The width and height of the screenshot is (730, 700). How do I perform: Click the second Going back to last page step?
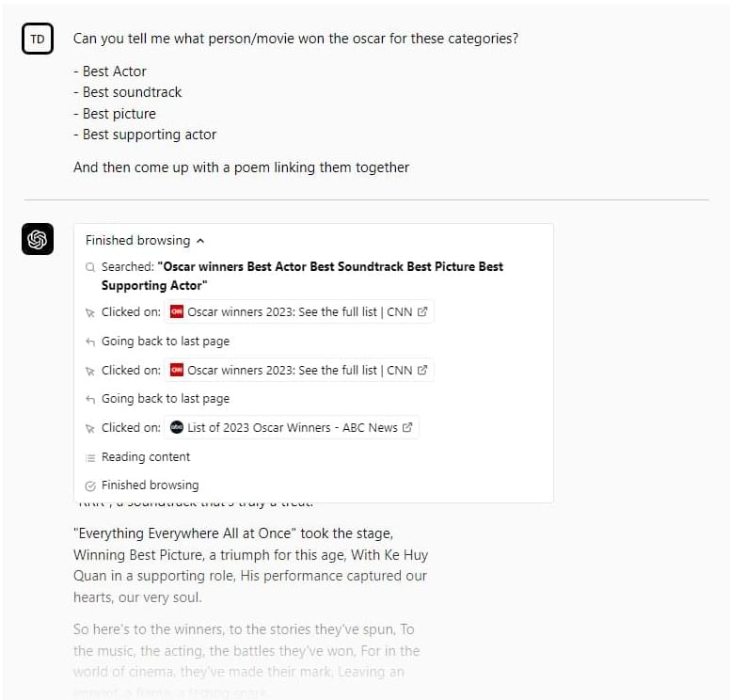pyautogui.click(x=165, y=399)
